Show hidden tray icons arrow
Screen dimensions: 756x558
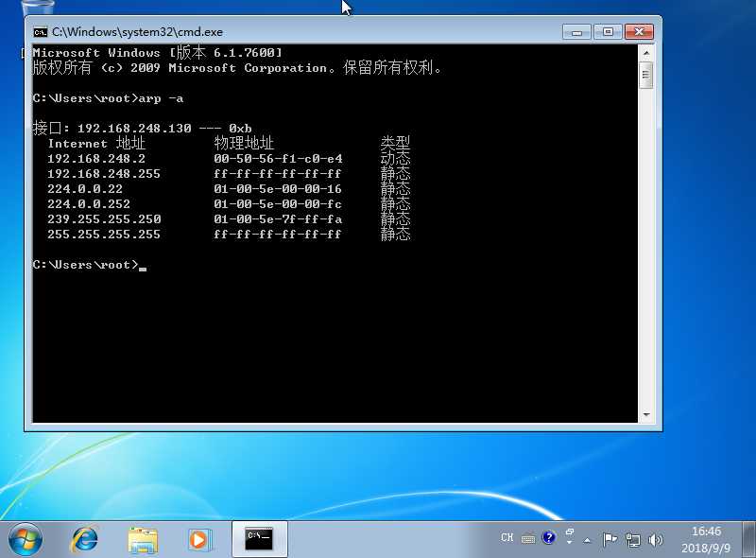587,540
